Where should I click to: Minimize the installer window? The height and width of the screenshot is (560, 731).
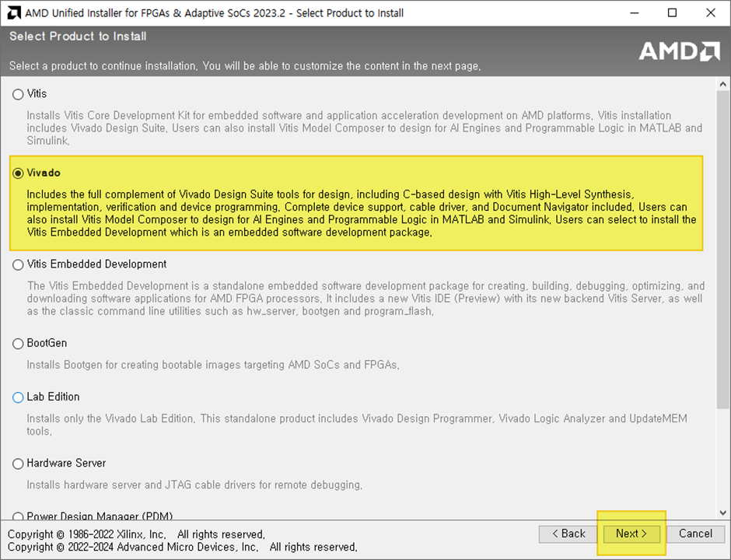(x=634, y=12)
